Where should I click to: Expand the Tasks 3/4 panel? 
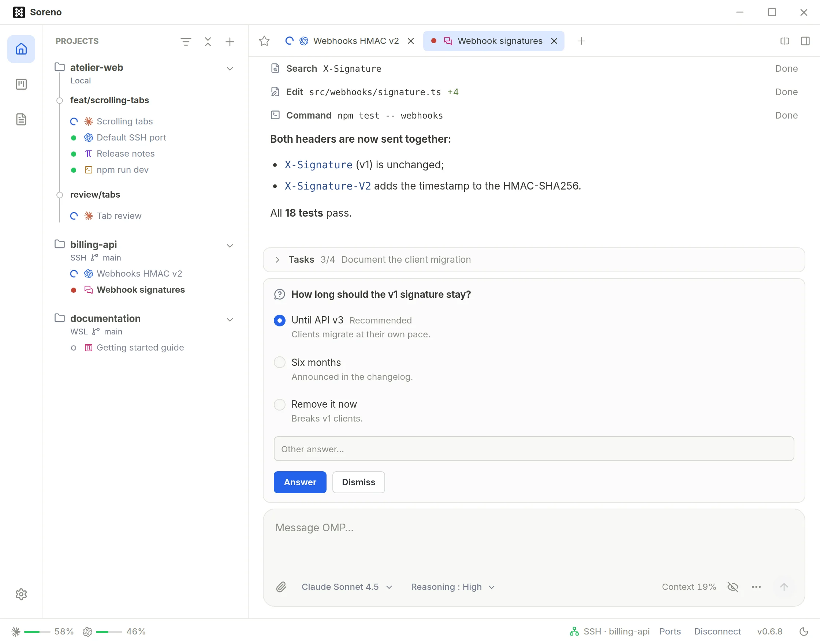[534, 260]
